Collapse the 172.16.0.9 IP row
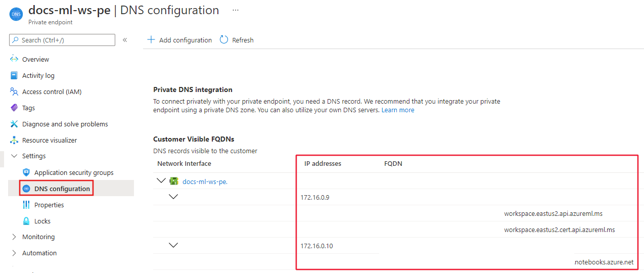The width and height of the screenshot is (644, 273). tap(173, 197)
